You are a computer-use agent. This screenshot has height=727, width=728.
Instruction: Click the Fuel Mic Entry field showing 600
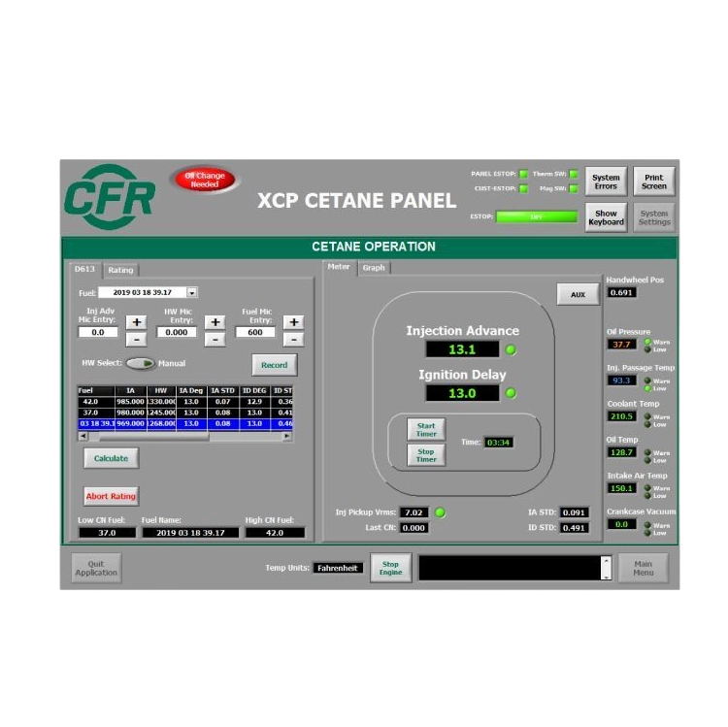(x=255, y=332)
